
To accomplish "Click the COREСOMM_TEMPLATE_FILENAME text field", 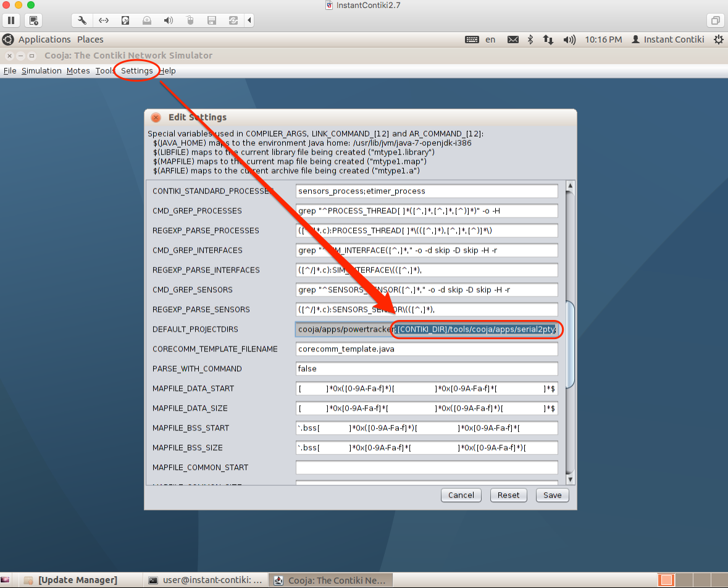I will coord(427,349).
